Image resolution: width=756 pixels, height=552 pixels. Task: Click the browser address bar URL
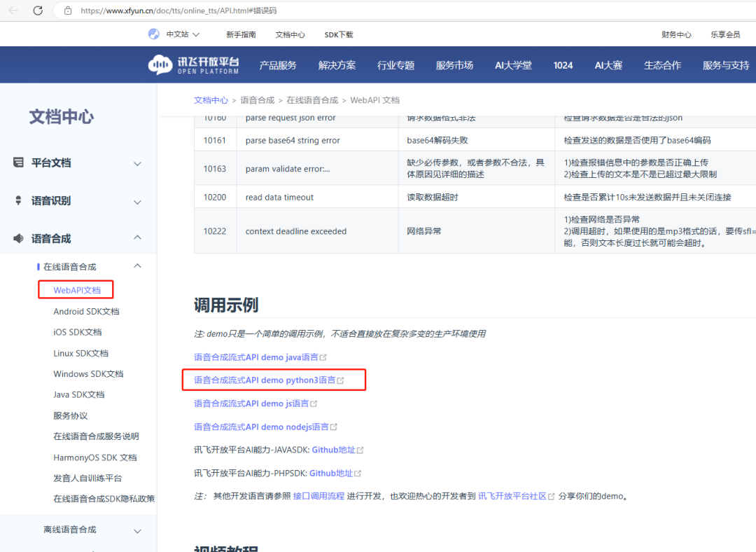click(x=178, y=11)
